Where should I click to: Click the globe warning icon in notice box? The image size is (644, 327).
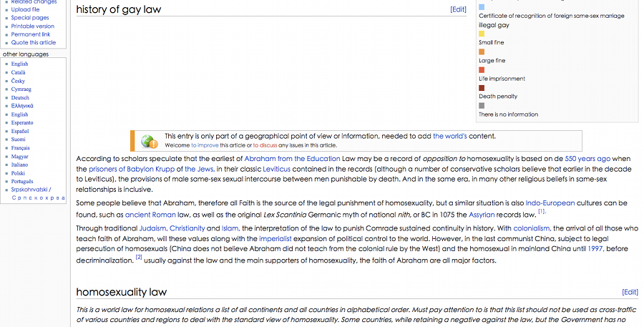pos(149,141)
